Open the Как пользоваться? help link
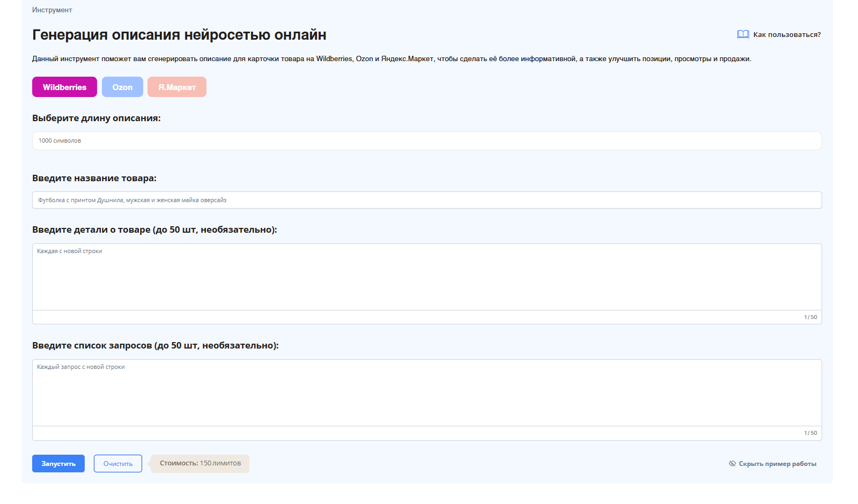This screenshot has height=504, width=858. click(x=786, y=34)
